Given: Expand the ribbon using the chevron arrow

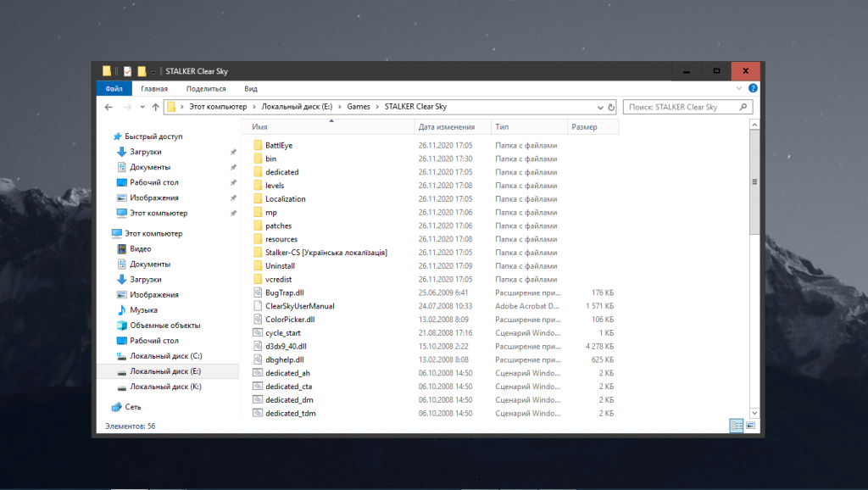Looking at the screenshot, I should [x=741, y=88].
